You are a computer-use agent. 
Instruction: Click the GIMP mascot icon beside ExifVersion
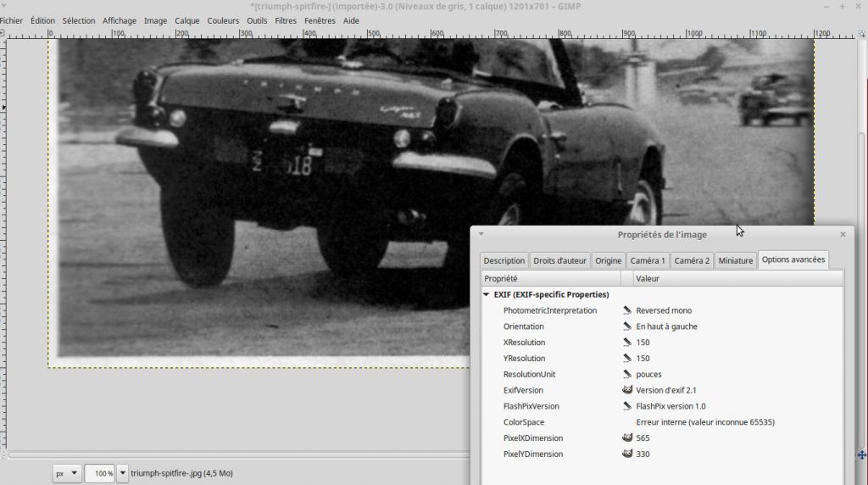pyautogui.click(x=626, y=390)
